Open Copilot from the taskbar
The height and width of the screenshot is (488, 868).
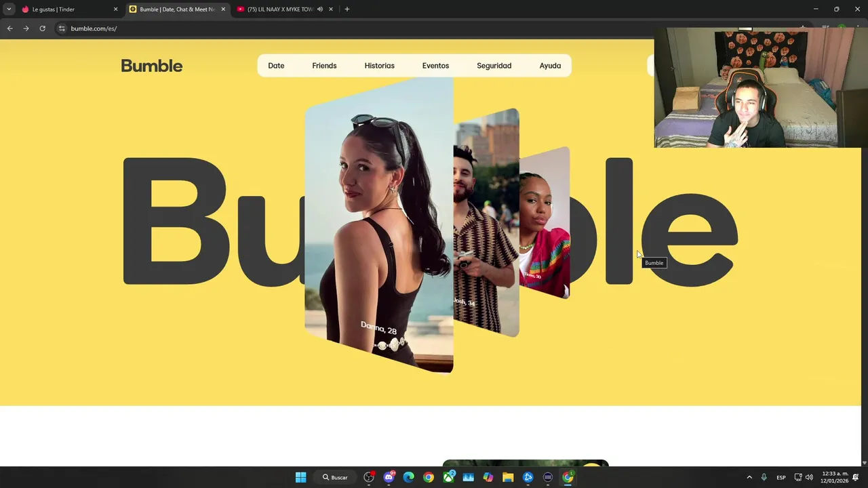(x=488, y=477)
